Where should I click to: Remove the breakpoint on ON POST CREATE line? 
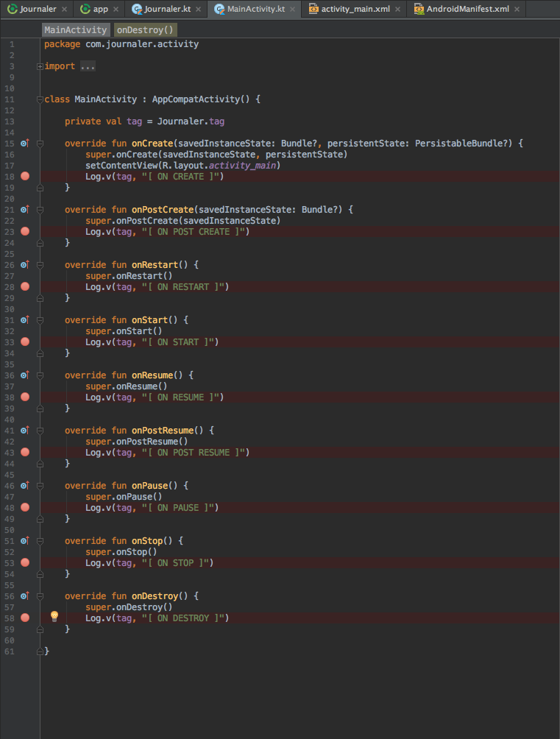click(25, 231)
